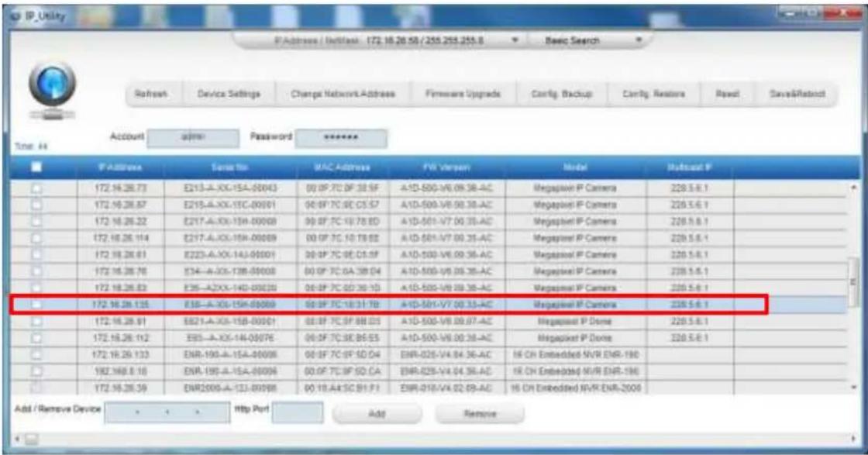Click IP address 172.16.26.91
The width and height of the screenshot is (868, 455).
[120, 321]
